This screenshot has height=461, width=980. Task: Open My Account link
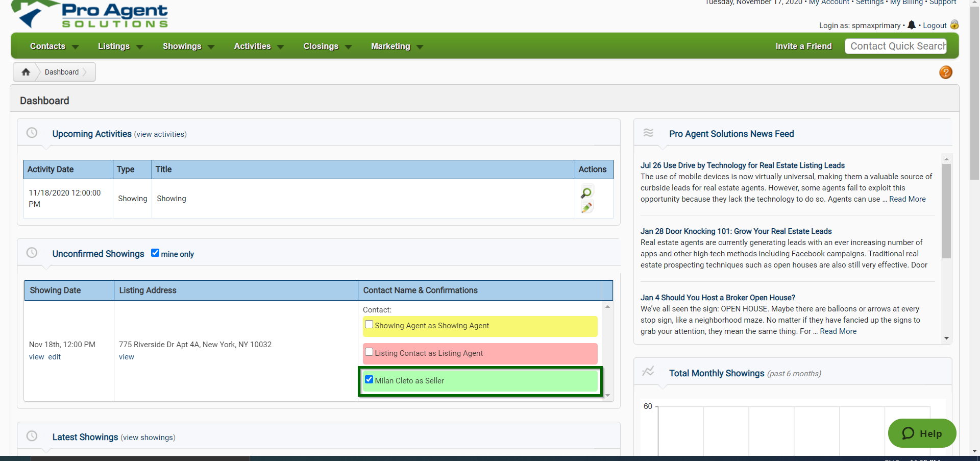pos(829,3)
